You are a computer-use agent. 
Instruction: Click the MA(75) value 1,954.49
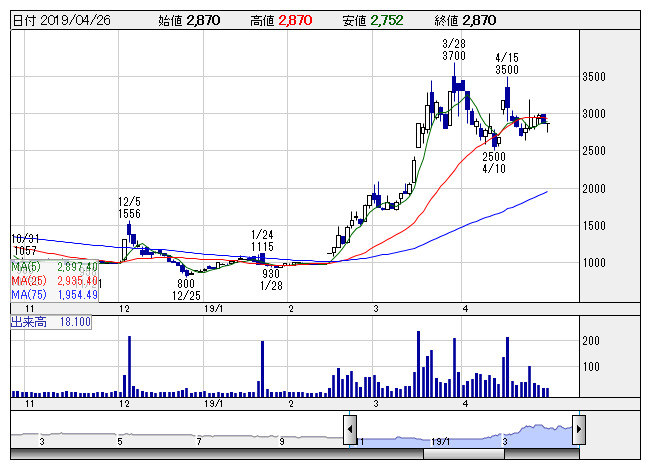pyautogui.click(x=77, y=294)
